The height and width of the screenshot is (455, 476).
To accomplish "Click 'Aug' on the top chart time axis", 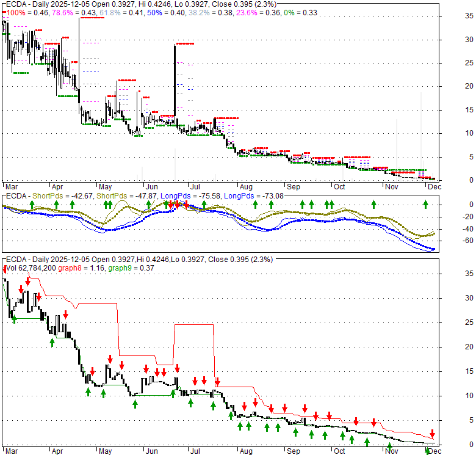I will click(x=246, y=187).
